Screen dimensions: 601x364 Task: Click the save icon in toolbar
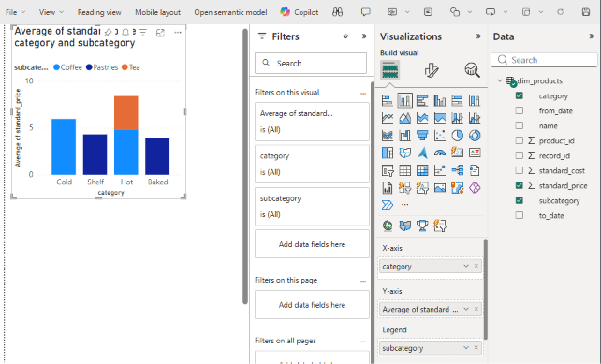click(x=586, y=12)
